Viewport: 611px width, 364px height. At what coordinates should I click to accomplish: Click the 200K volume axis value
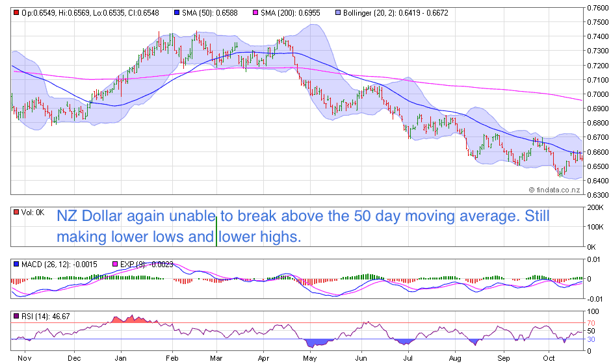pyautogui.click(x=595, y=207)
